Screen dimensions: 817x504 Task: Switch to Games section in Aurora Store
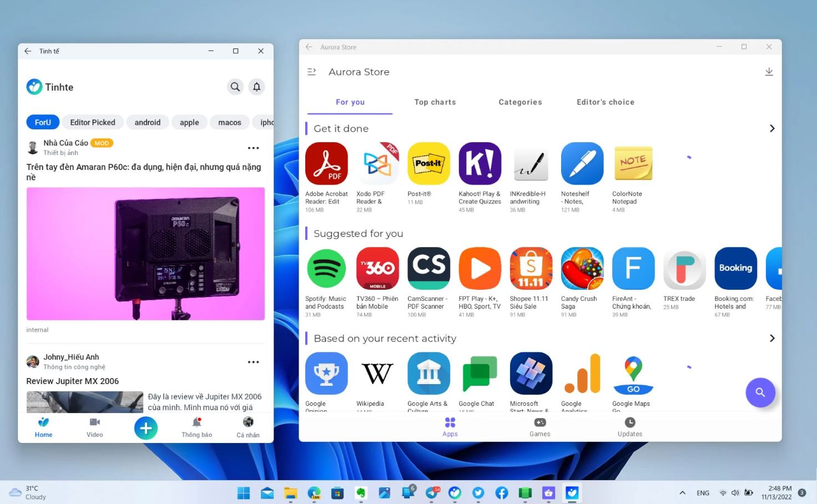[539, 427]
